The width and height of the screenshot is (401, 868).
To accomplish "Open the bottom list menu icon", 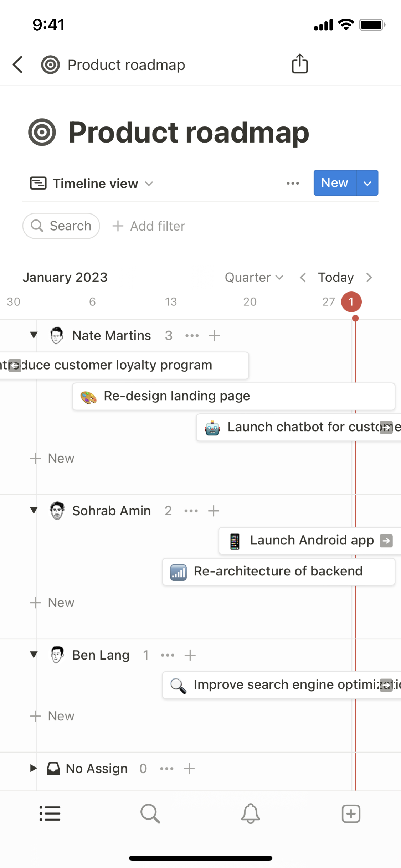I will [50, 813].
